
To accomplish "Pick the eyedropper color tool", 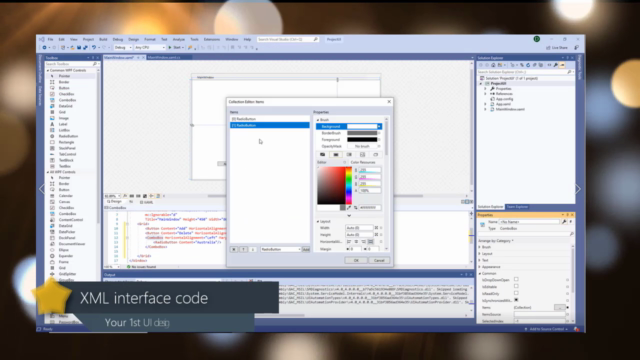I will tap(349, 208).
